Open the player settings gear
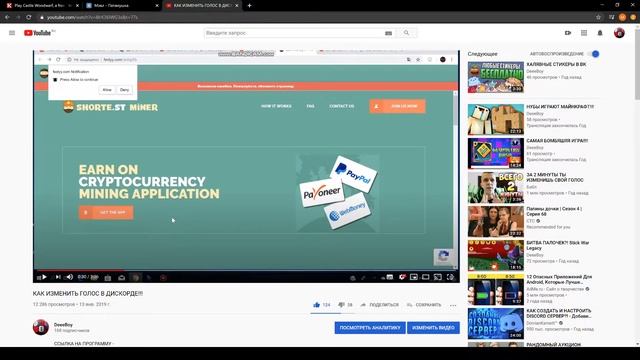The image size is (640, 360). pyautogui.click(x=402, y=277)
